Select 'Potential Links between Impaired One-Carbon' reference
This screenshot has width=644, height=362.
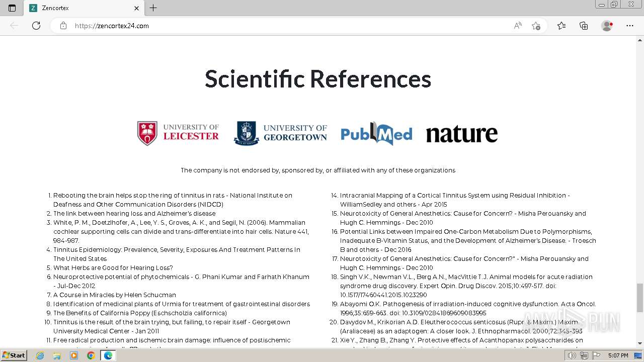click(x=468, y=241)
